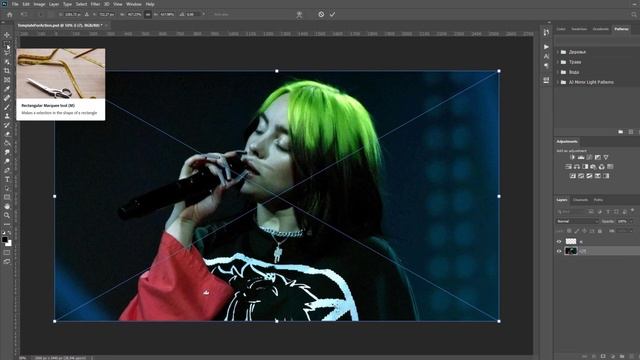Select the Zoom tool
Image resolution: width=640 pixels, height=360 pixels.
[x=7, y=215]
